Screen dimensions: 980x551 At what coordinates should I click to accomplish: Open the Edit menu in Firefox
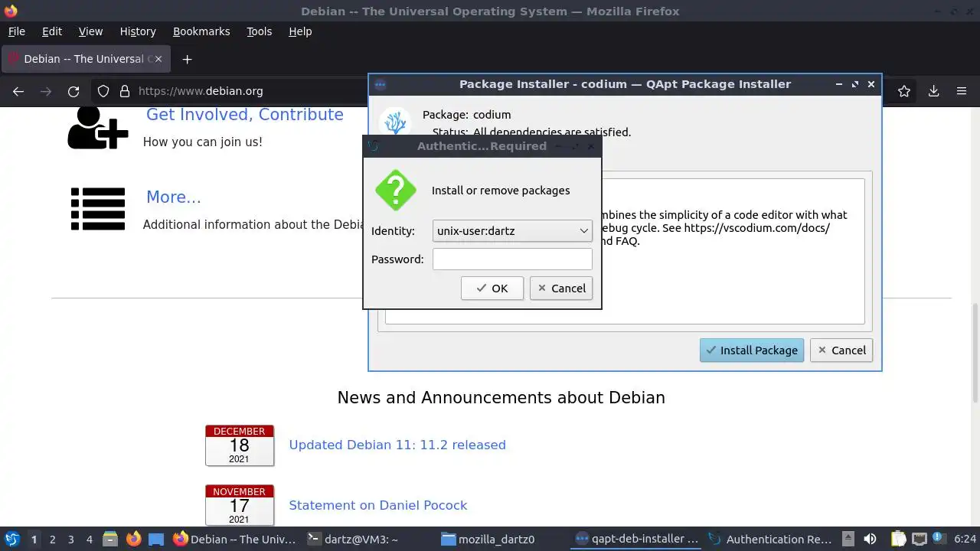52,31
